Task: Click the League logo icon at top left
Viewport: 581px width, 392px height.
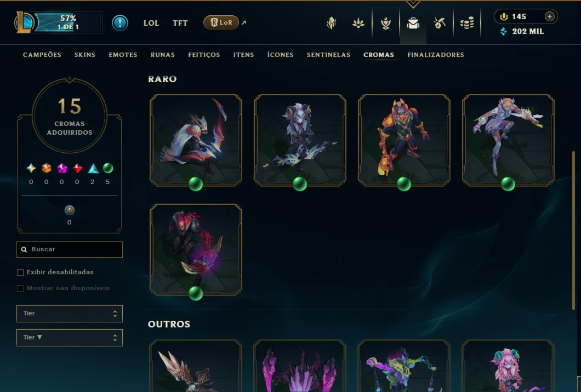Action: (x=24, y=22)
